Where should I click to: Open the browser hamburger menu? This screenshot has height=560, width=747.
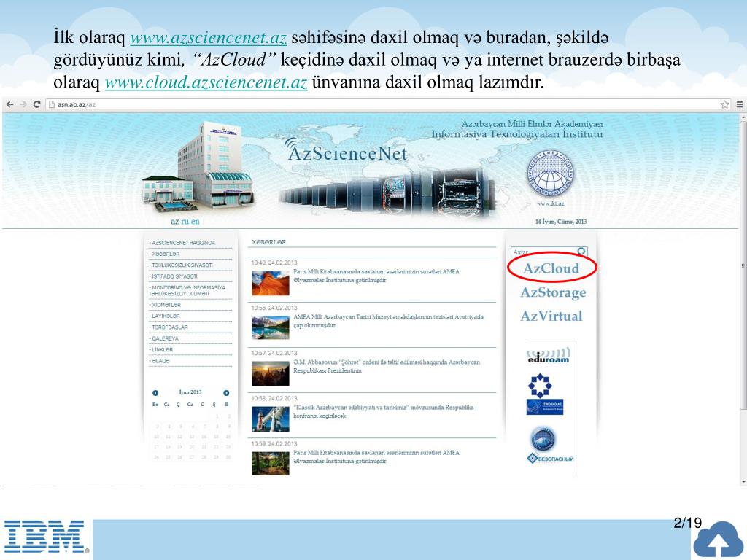pyautogui.click(x=740, y=104)
